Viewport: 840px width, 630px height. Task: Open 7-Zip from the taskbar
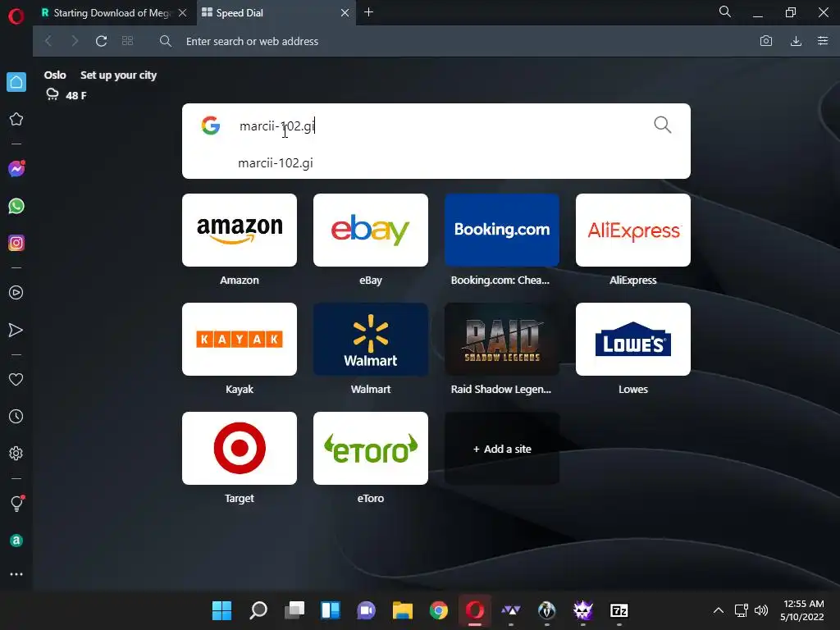coord(619,610)
